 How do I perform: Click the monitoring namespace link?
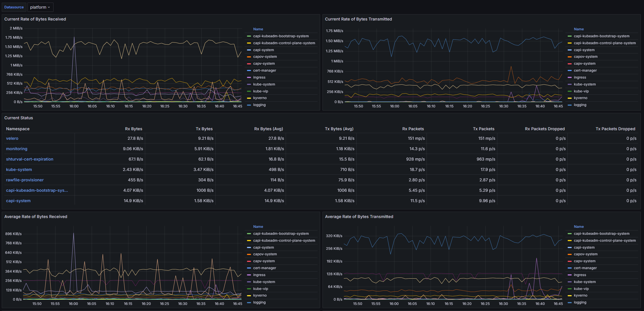16,149
